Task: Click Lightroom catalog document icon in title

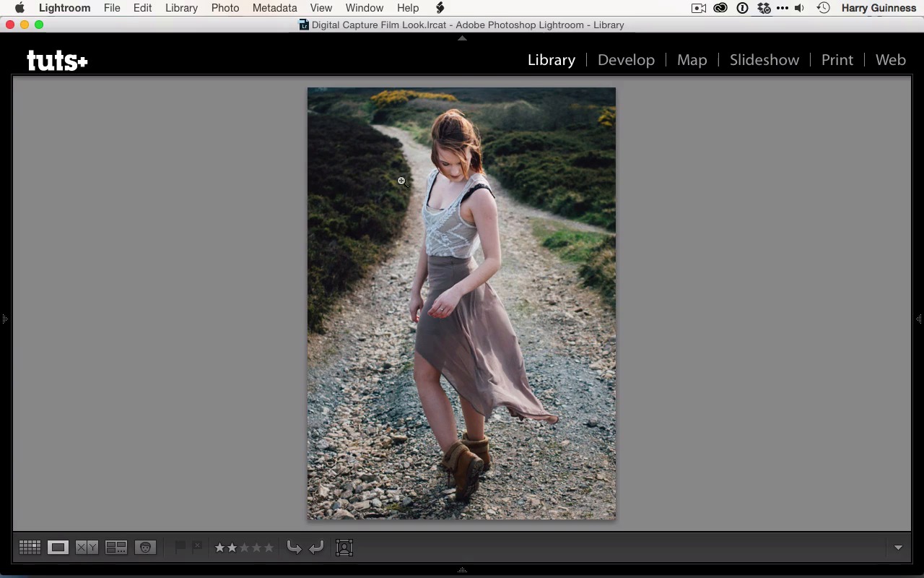Action: (x=304, y=25)
